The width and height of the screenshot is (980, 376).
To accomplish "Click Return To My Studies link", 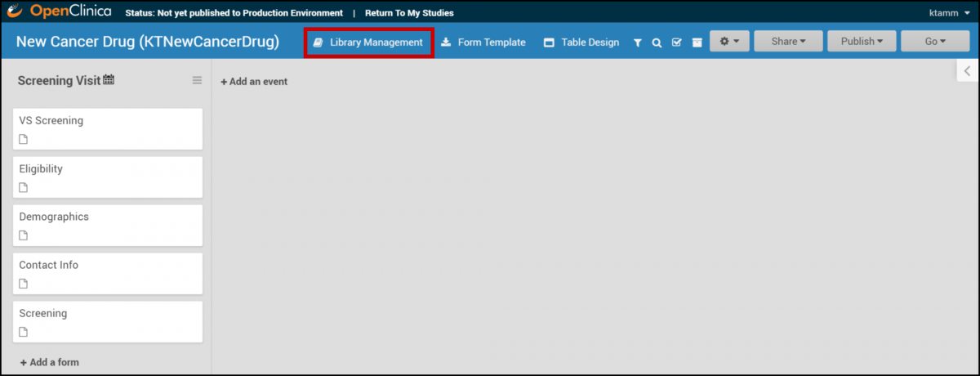I will click(409, 13).
